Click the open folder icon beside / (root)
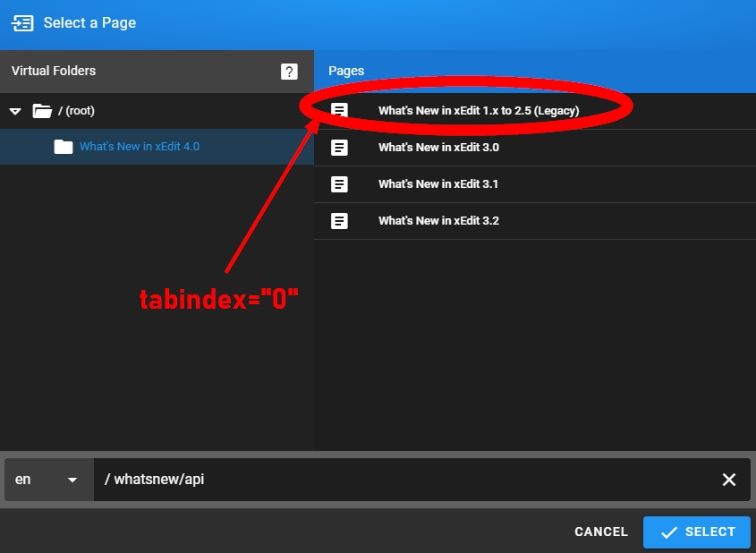The height and width of the screenshot is (553, 756). tap(42, 111)
